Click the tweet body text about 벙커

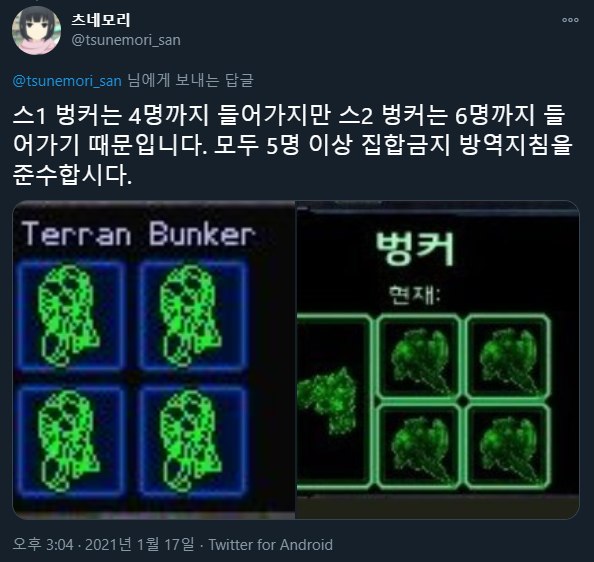[x=292, y=145]
